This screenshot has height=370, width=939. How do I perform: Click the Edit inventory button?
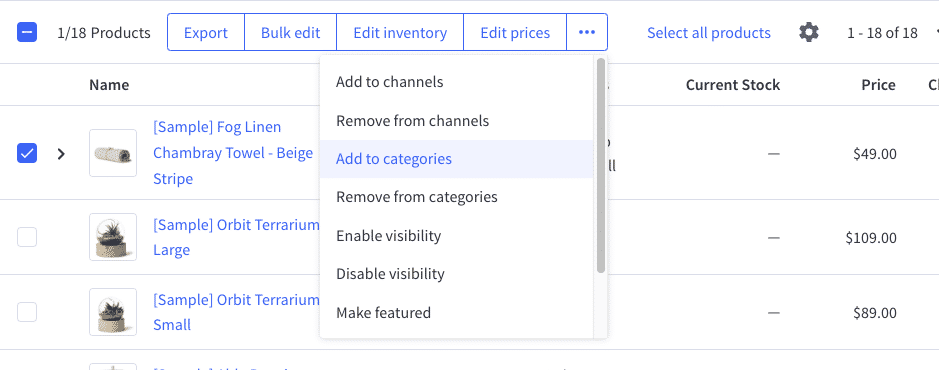pyautogui.click(x=400, y=32)
